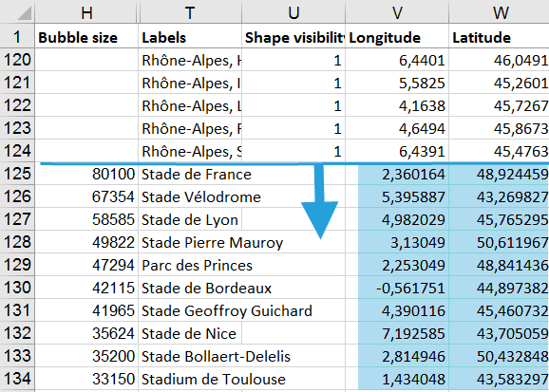Select row 120 header
This screenshot has height=392, width=549.
click(x=17, y=60)
